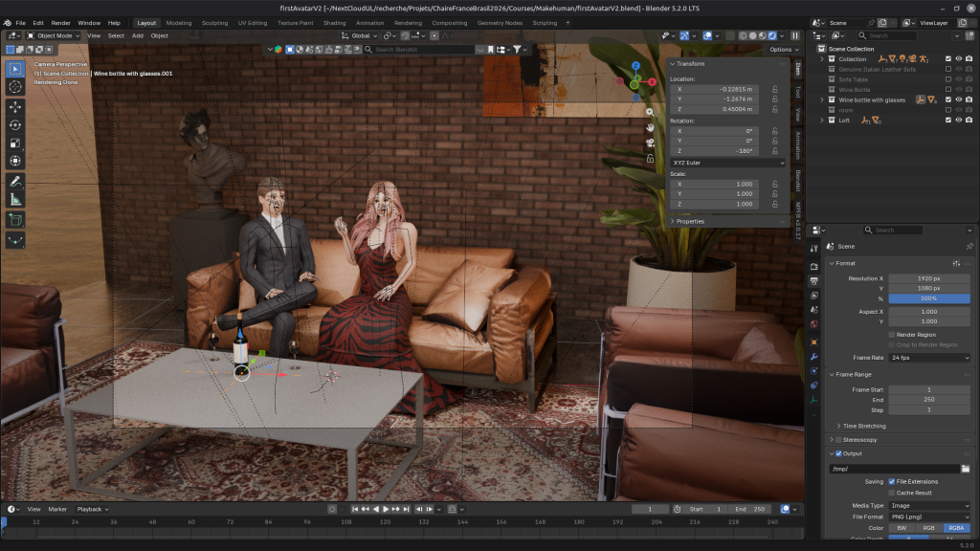The image size is (980, 551).
Task: Toggle the File Extensions checkbox
Action: (x=892, y=482)
